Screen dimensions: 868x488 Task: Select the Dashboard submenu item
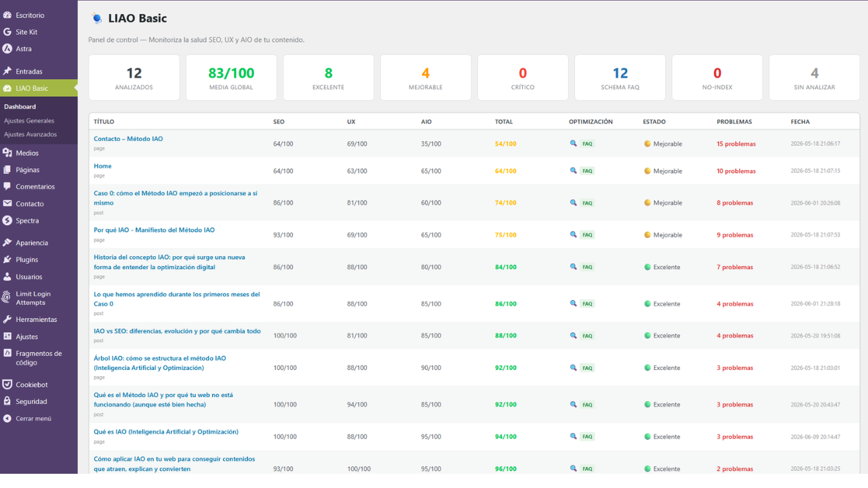tap(20, 106)
